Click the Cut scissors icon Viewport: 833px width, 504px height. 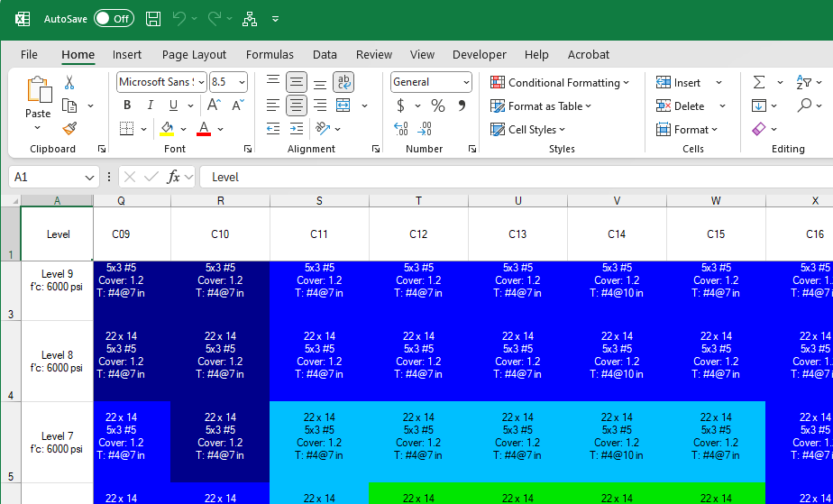pyautogui.click(x=69, y=82)
